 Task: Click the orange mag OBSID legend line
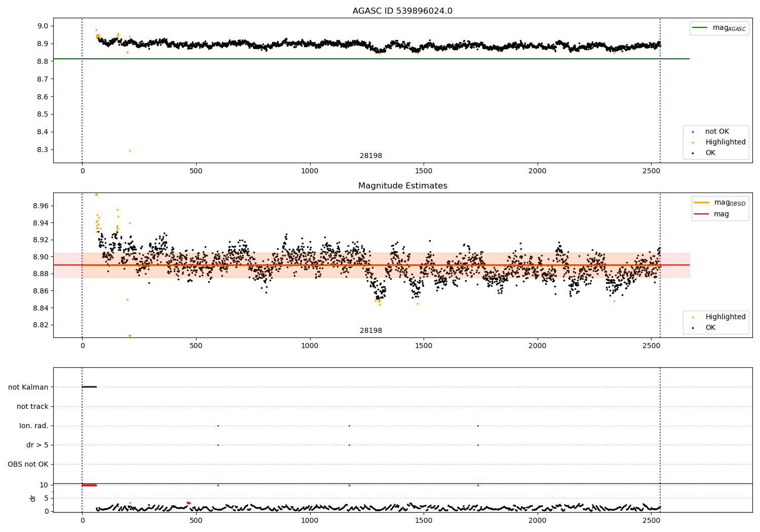pyautogui.click(x=702, y=203)
